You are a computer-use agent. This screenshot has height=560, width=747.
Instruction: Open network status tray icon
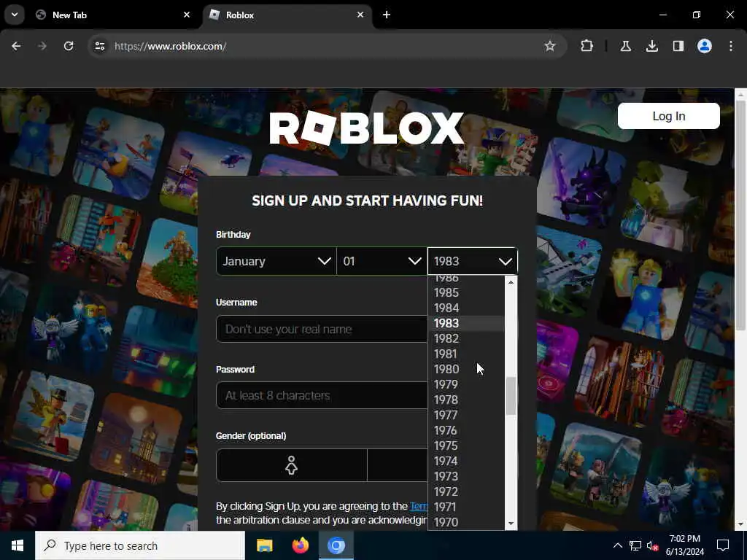tap(635, 545)
